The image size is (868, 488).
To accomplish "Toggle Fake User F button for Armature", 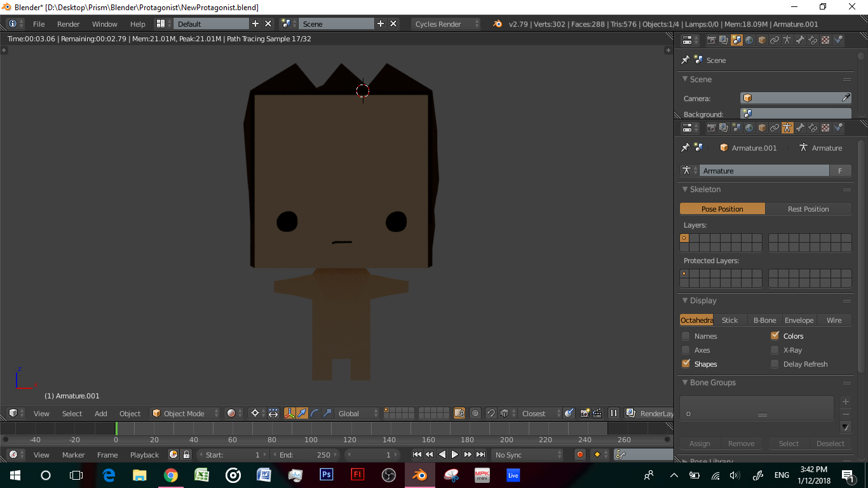I will (x=840, y=171).
